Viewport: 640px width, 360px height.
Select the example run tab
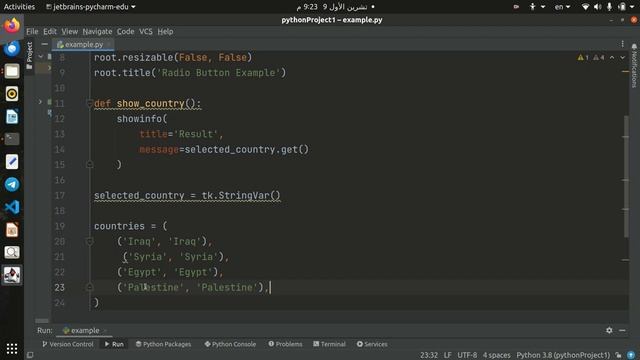point(84,330)
